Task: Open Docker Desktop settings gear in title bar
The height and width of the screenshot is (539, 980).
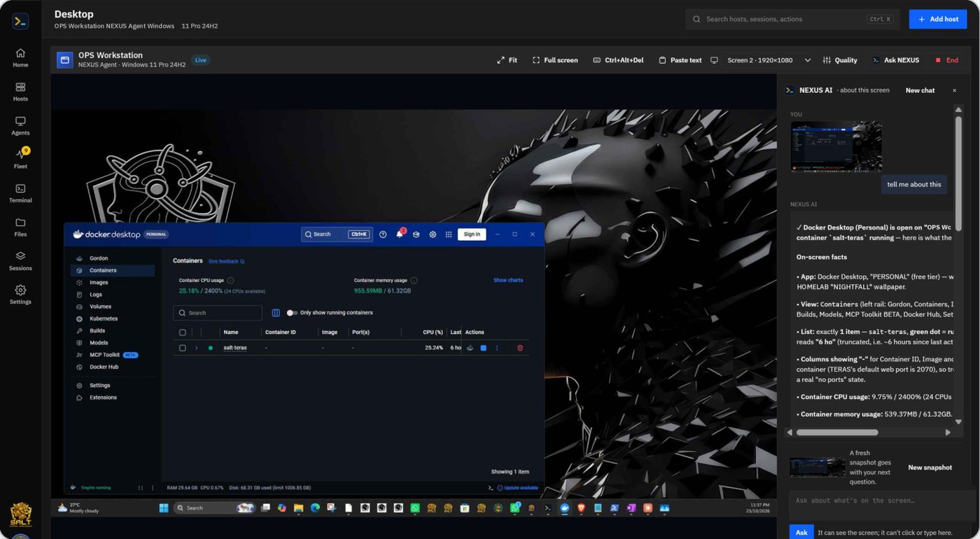Action: (x=433, y=234)
